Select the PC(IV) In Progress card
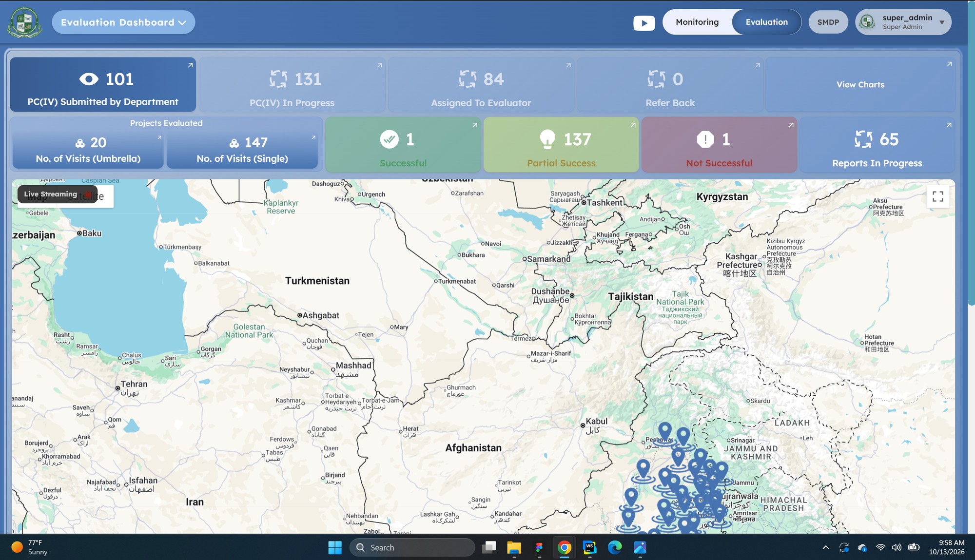The width and height of the screenshot is (975, 560). point(292,84)
